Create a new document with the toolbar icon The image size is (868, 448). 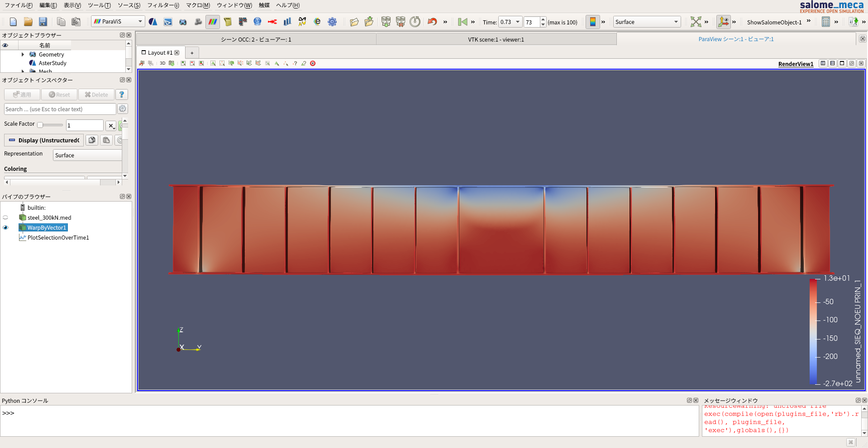click(x=13, y=22)
